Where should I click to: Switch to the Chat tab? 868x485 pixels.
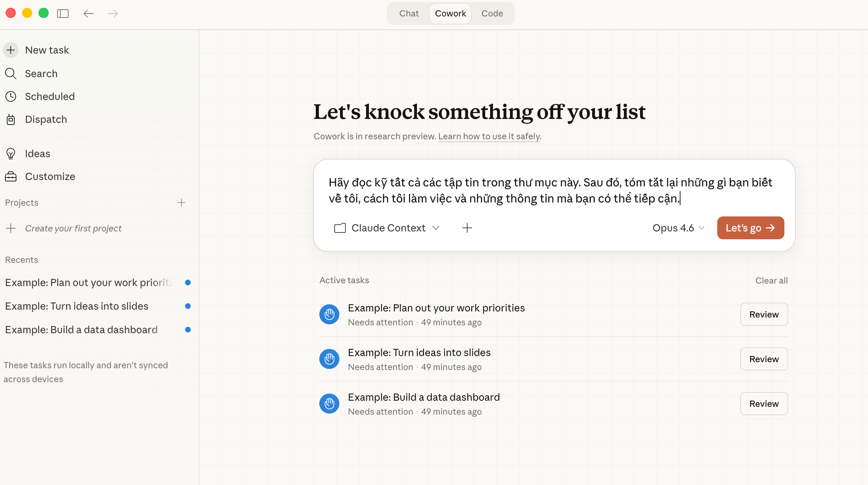(409, 14)
